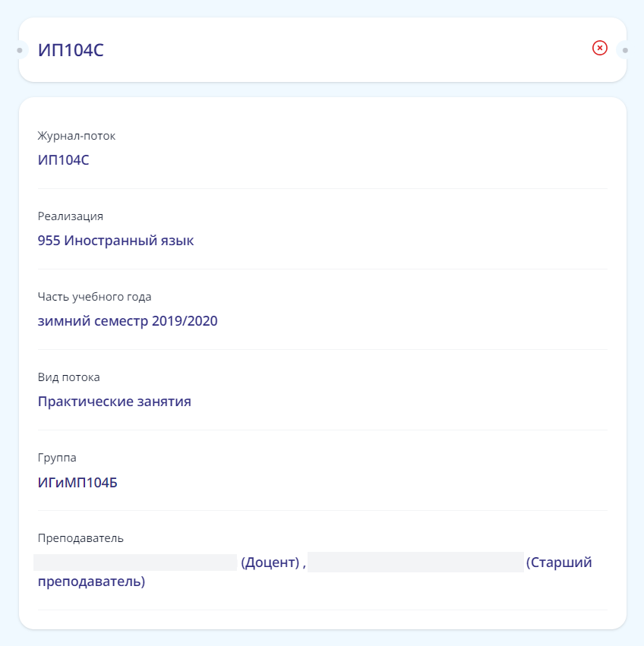Screen dimensions: 644x646
Task: Click the Реализация field label
Action: [x=70, y=216]
